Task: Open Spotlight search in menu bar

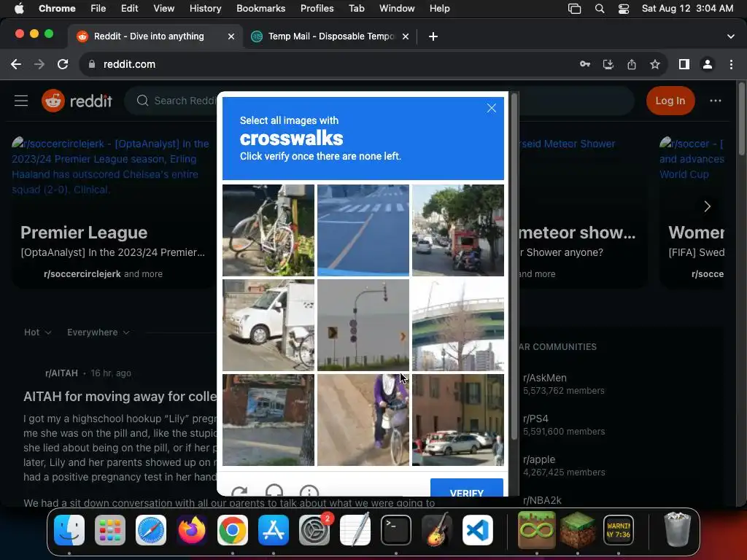Action: [x=600, y=9]
